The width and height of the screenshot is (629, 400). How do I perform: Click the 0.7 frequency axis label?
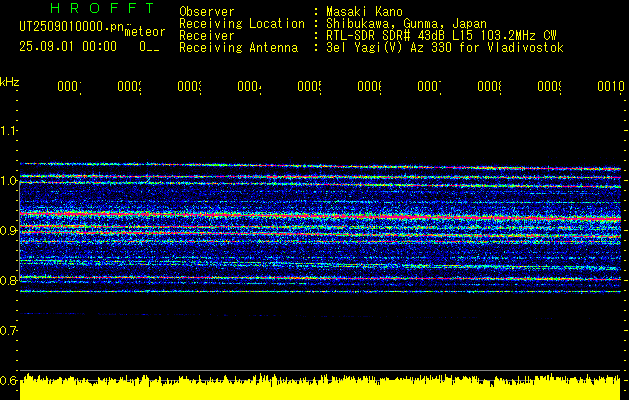tap(8, 331)
